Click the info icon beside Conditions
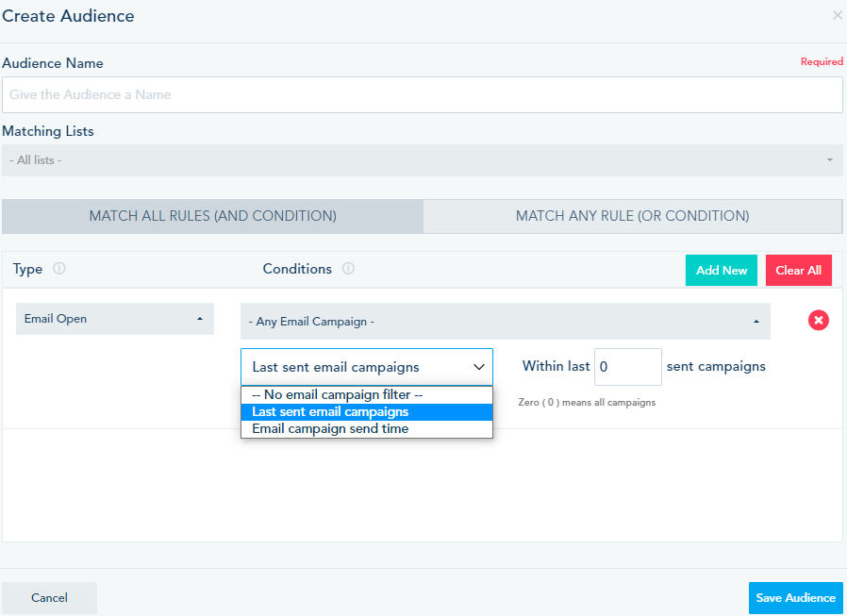Viewport: 847px width, 616px height. (x=348, y=269)
